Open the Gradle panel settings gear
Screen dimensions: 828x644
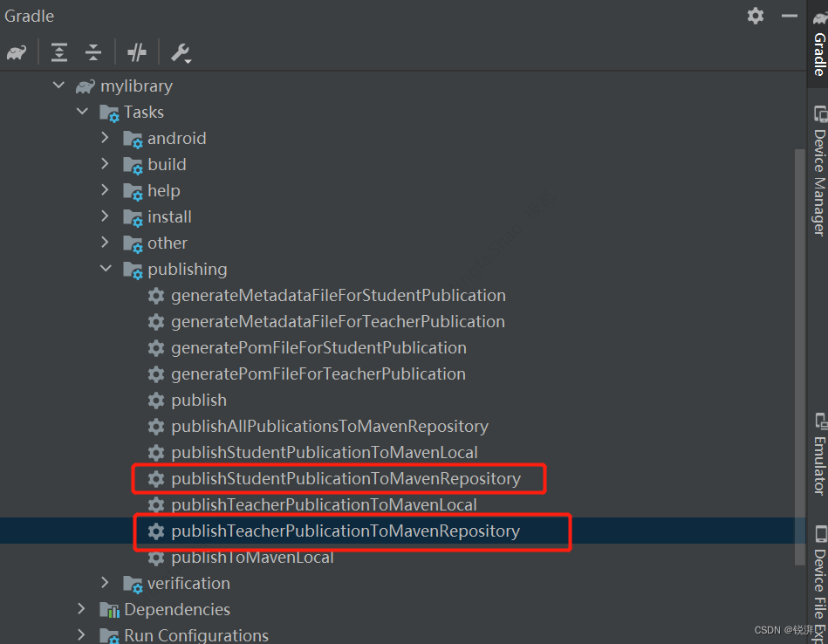pyautogui.click(x=755, y=15)
